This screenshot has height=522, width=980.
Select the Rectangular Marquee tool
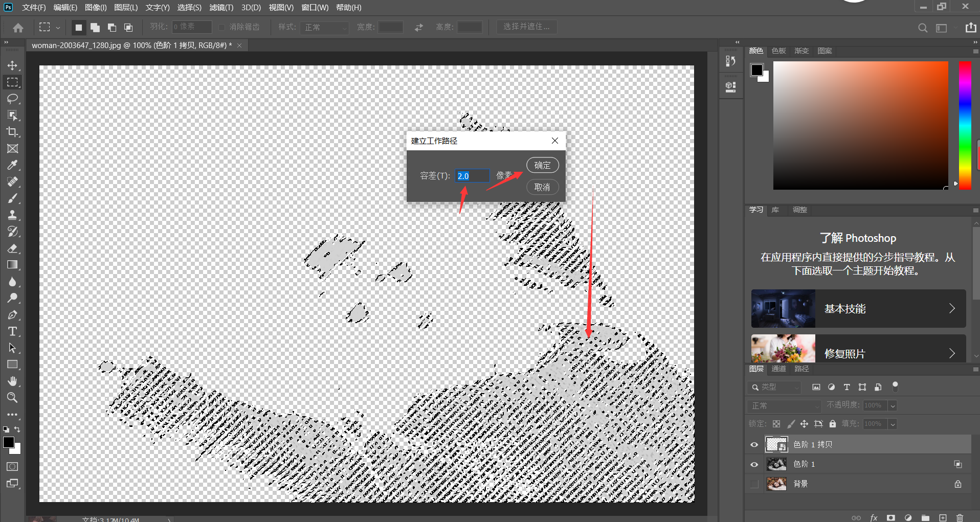coord(13,82)
